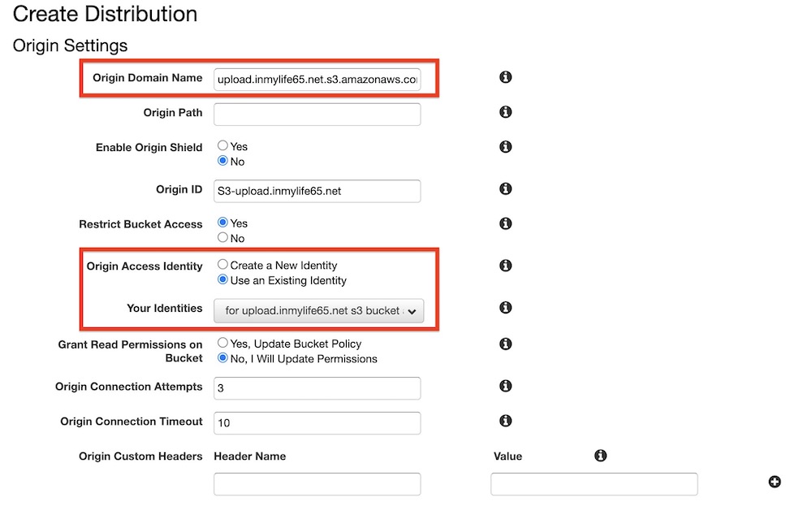Show info for Origin Connection Attempts
Viewport: 812px width, 506px height.
pos(505,386)
